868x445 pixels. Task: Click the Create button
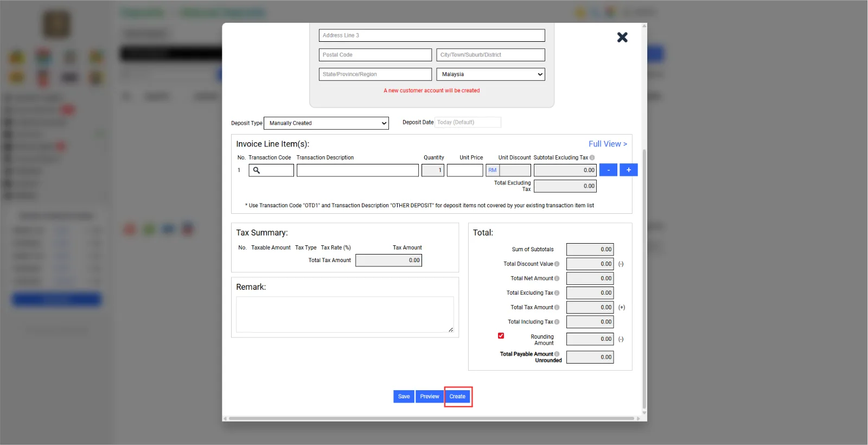[x=457, y=397]
